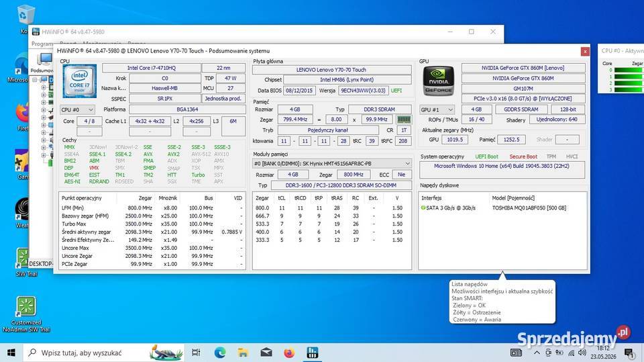
Task: Open Firefox desktop shortcut
Action: tap(23, 116)
